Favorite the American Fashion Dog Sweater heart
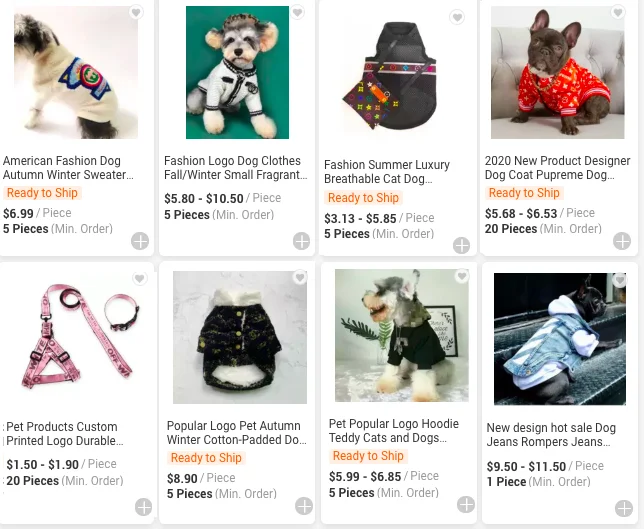 point(136,13)
